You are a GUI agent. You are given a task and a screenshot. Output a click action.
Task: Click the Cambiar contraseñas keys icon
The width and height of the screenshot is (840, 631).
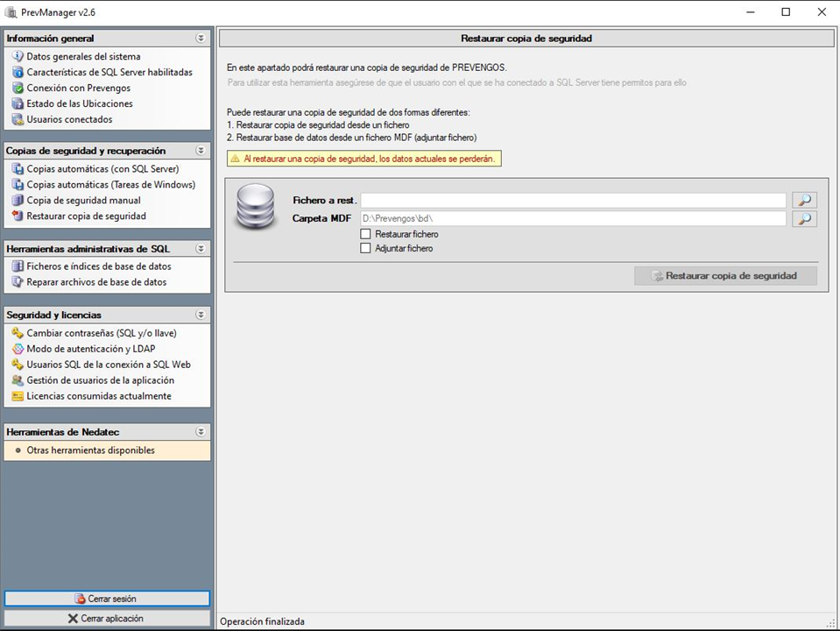18,333
